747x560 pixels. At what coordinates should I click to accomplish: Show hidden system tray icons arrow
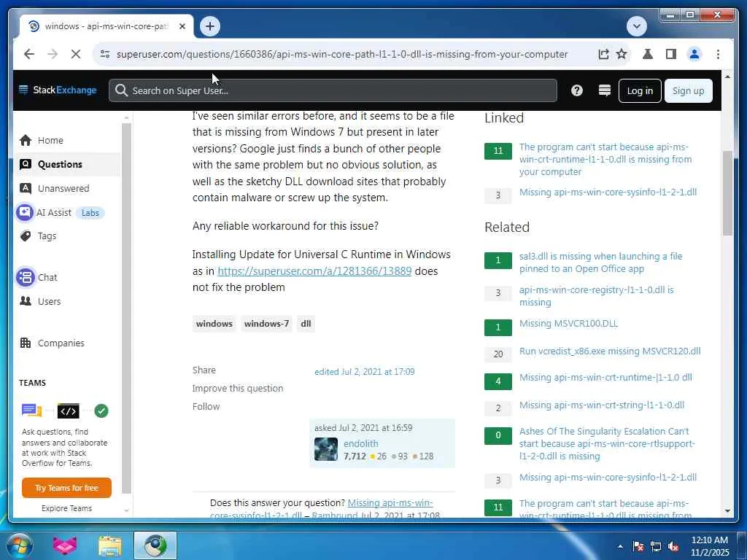pos(620,546)
